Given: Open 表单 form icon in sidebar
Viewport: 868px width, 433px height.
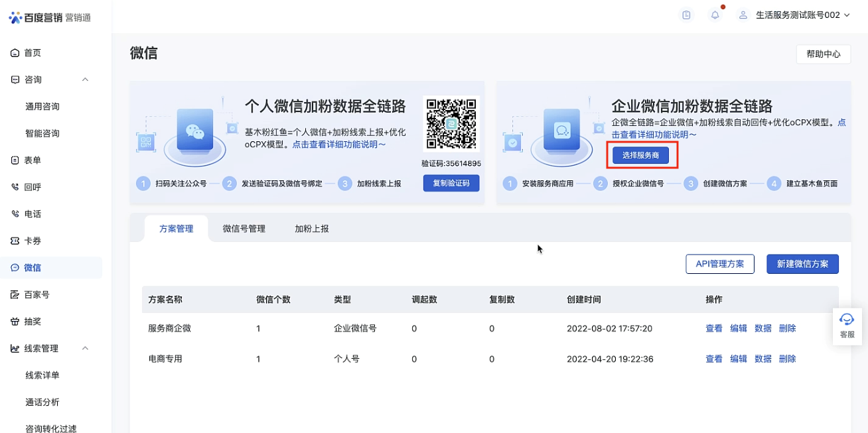Looking at the screenshot, I should pyautogui.click(x=15, y=160).
